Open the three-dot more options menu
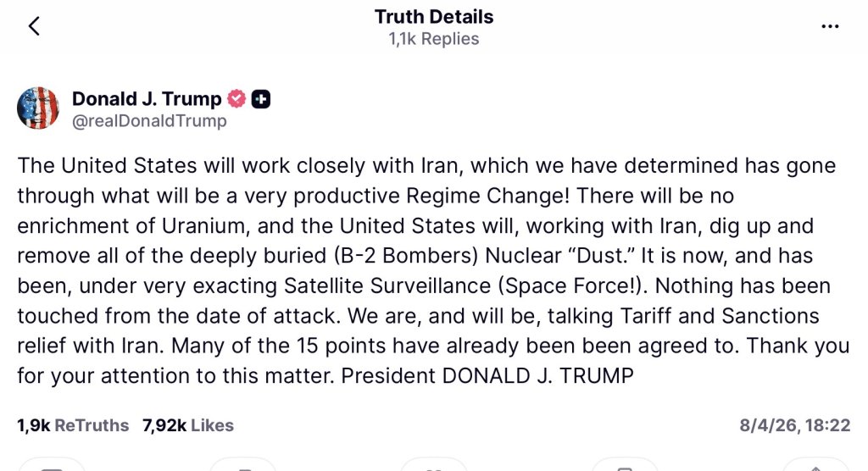The width and height of the screenshot is (868, 471). pos(830,26)
